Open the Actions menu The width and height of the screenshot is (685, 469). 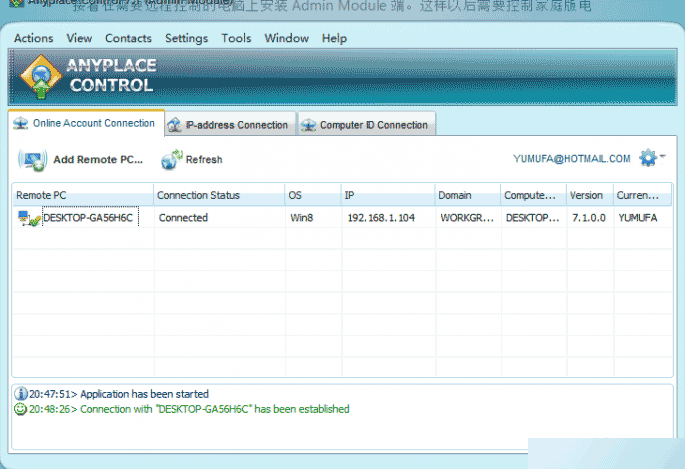[33, 38]
